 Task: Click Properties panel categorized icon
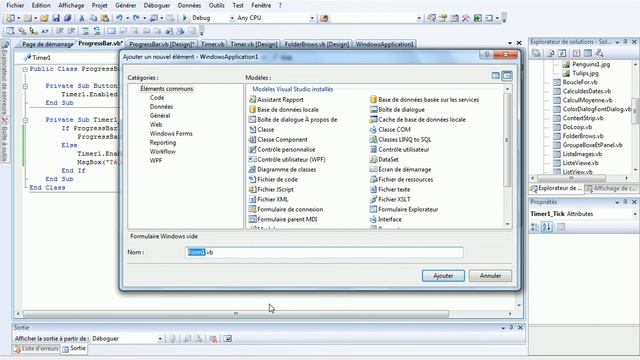point(535,227)
